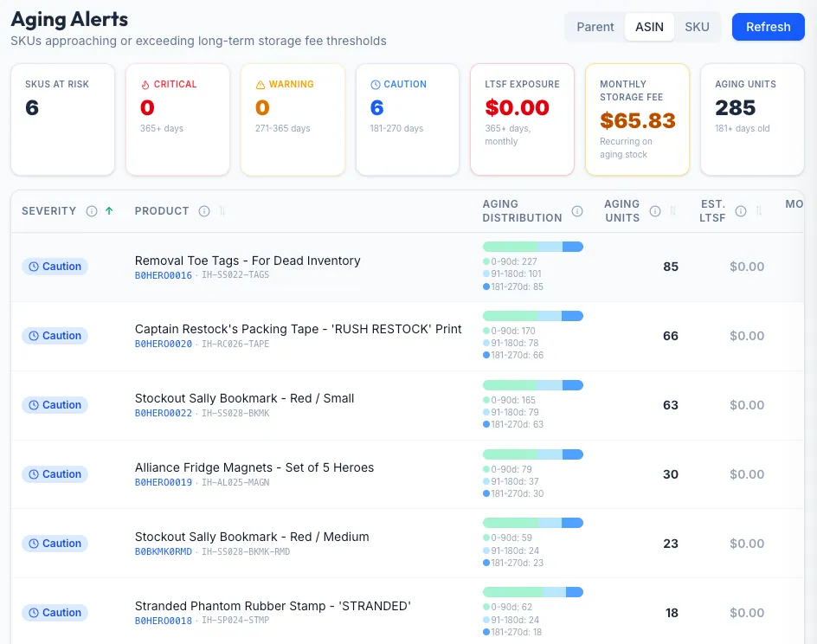
Task: Open ASIN link B0BKMK0RMD
Action: [x=163, y=551]
